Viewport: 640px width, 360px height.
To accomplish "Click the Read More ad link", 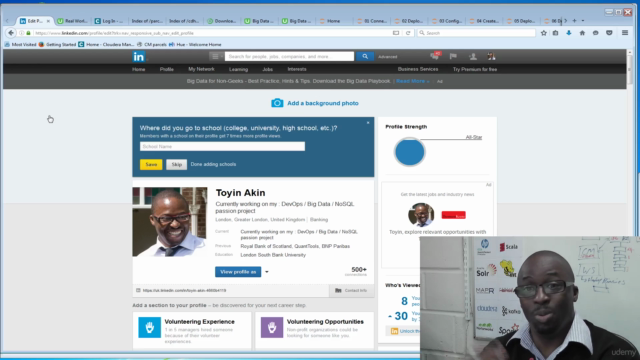I will click(412, 81).
